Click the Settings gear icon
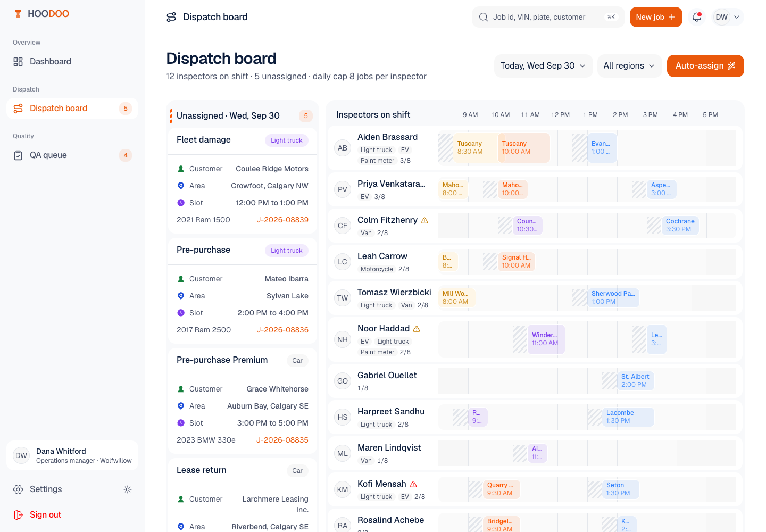Image resolution: width=766 pixels, height=532 pixels. coord(18,489)
